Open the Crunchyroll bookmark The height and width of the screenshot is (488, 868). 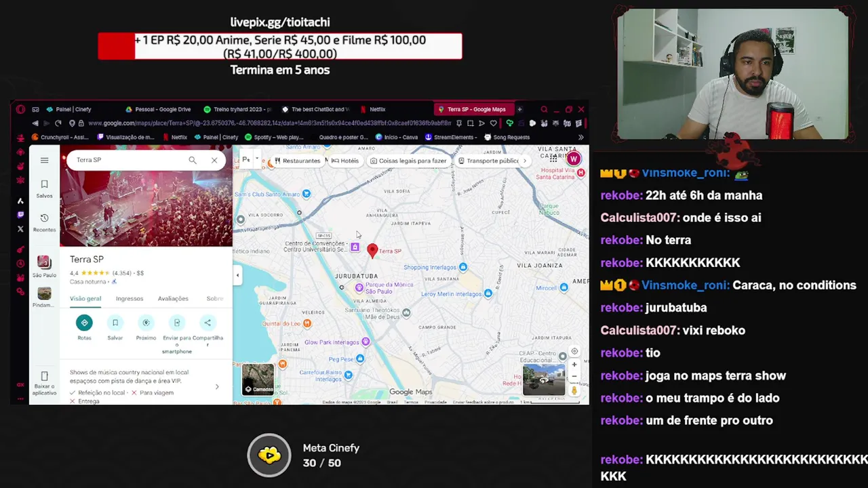tap(60, 137)
